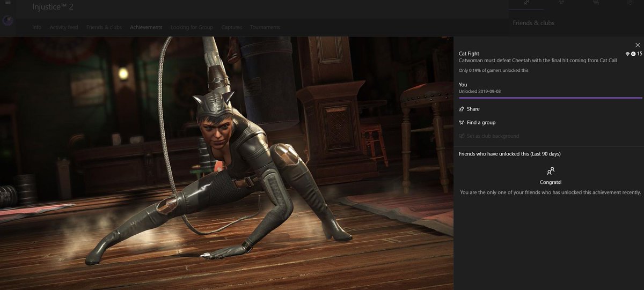The height and width of the screenshot is (290, 644).
Task: Open the Tournaments tab
Action: [265, 27]
